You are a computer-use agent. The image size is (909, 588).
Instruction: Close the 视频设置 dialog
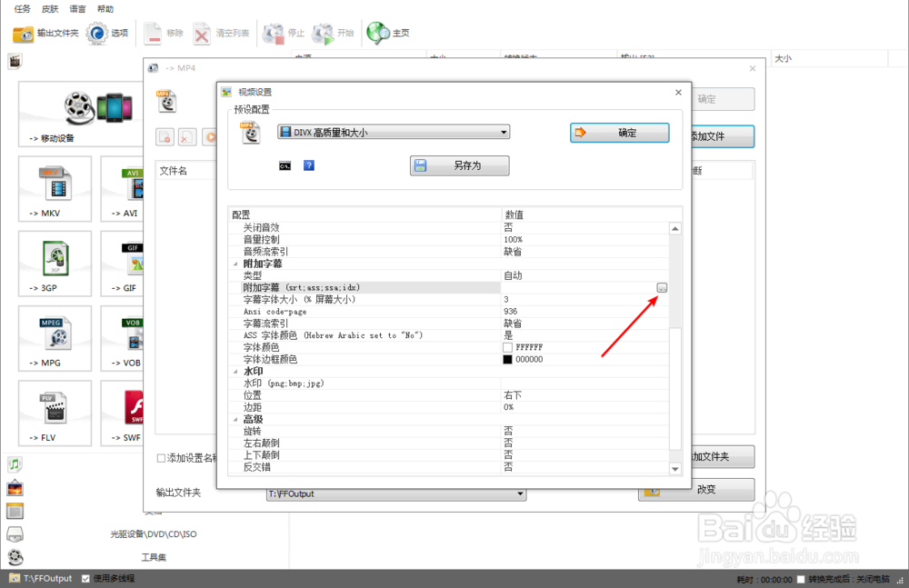678,92
